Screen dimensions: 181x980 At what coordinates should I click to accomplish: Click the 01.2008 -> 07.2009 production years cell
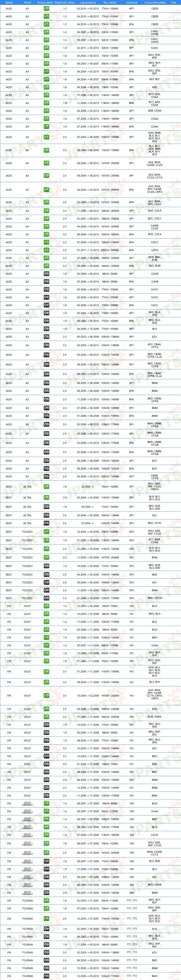tap(88, 869)
